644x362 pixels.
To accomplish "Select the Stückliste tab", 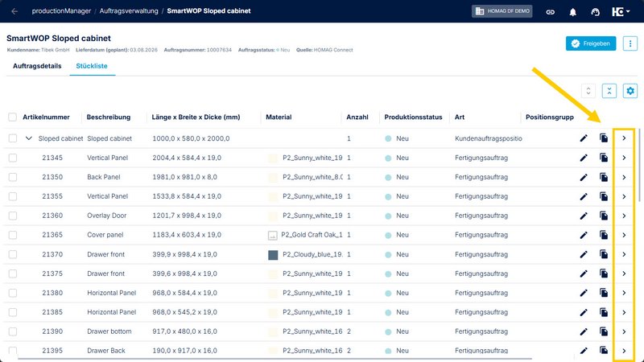I will 92,66.
